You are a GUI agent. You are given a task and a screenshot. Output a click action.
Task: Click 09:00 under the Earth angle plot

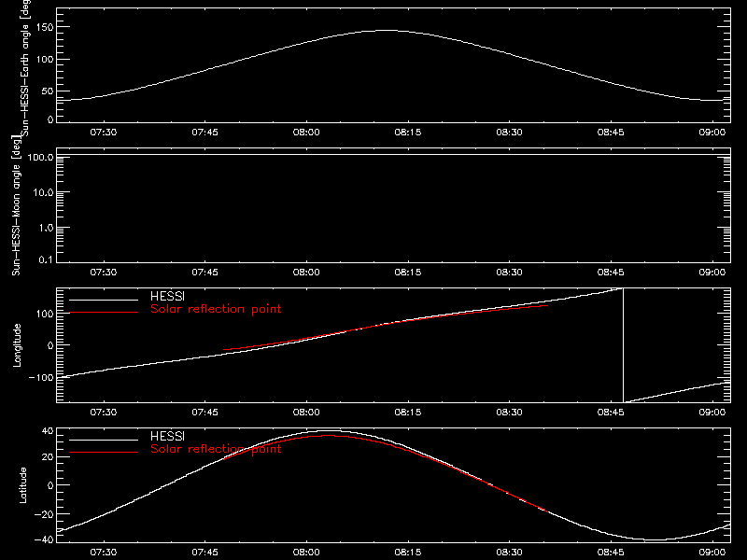(712, 133)
